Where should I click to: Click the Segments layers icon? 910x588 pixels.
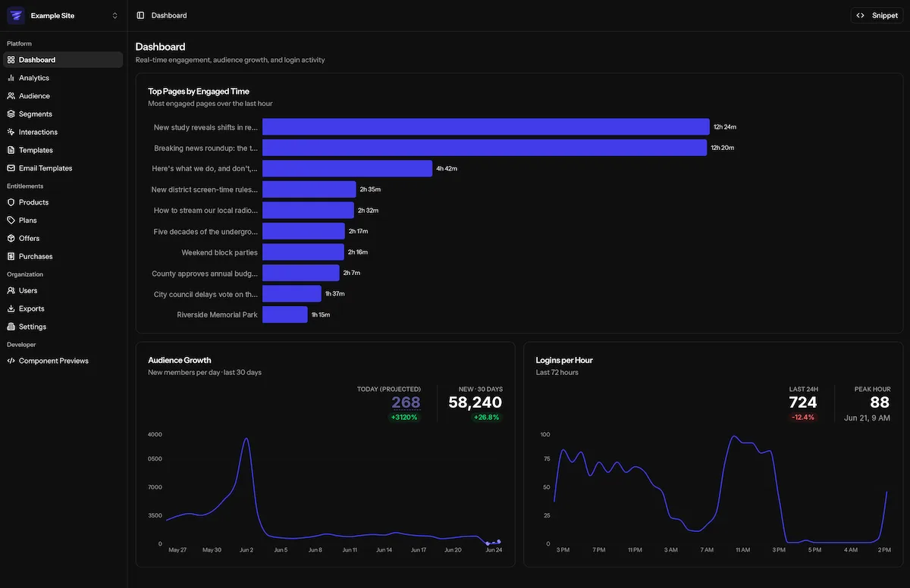[x=11, y=114]
